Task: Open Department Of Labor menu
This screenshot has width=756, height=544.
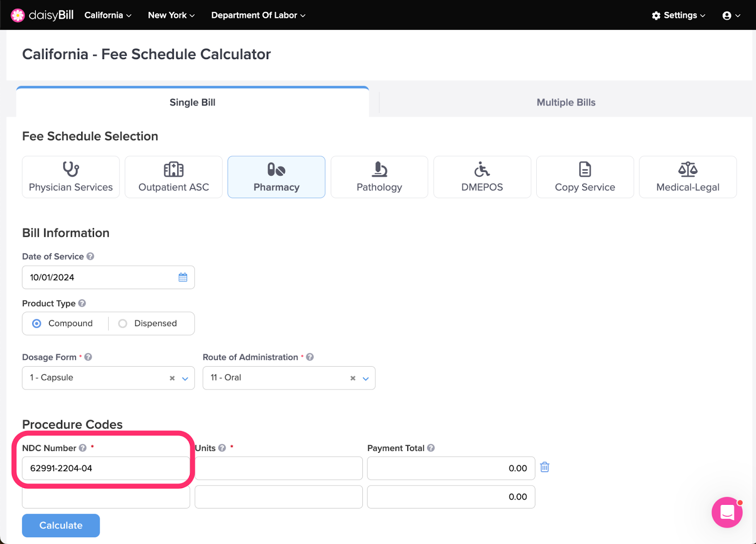Action: click(258, 15)
